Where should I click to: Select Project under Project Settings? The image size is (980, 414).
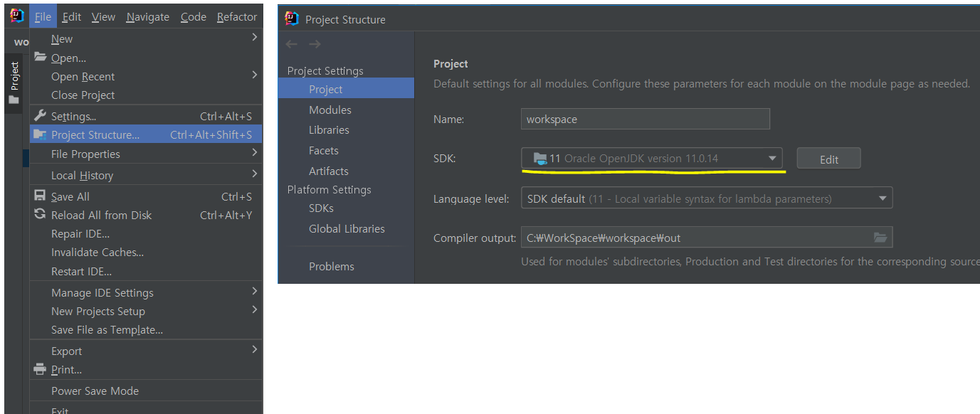(346, 89)
